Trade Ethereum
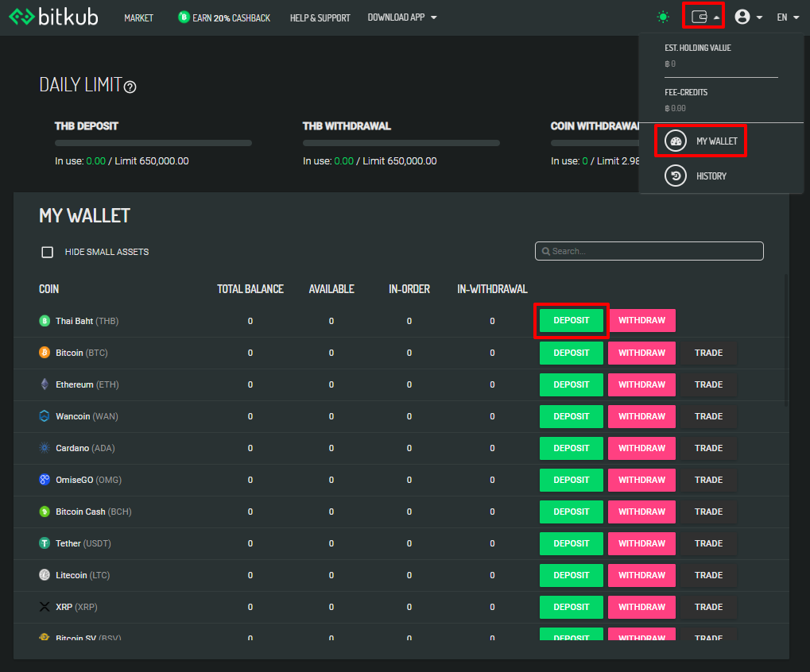This screenshot has height=672, width=810. pyautogui.click(x=708, y=385)
